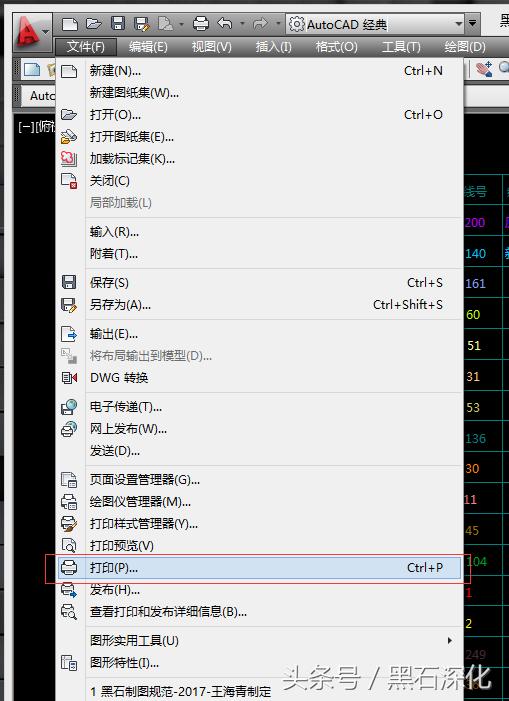
Task: Choose 打开图纸集(E)... menu entry
Action: point(260,137)
